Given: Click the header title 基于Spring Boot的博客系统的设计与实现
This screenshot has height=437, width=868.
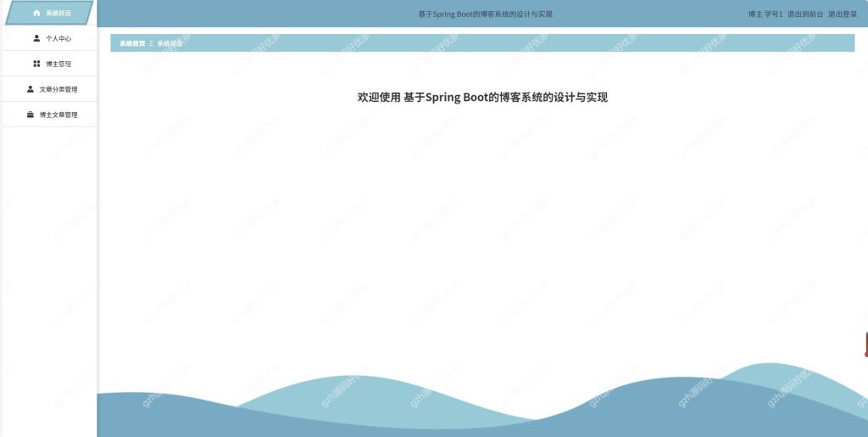Looking at the screenshot, I should (486, 14).
